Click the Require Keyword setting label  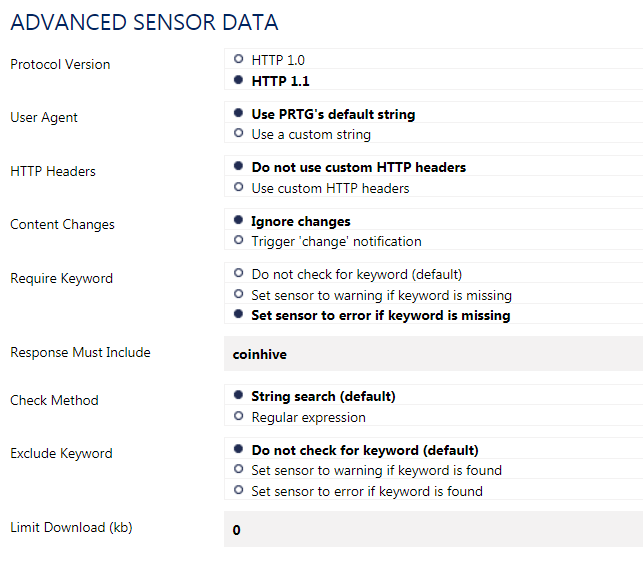(x=62, y=278)
